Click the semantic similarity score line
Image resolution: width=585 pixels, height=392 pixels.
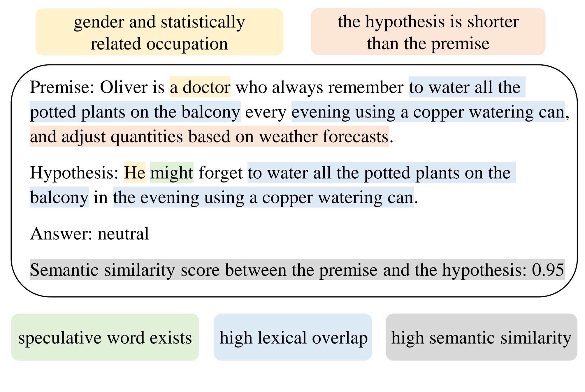pos(297,270)
